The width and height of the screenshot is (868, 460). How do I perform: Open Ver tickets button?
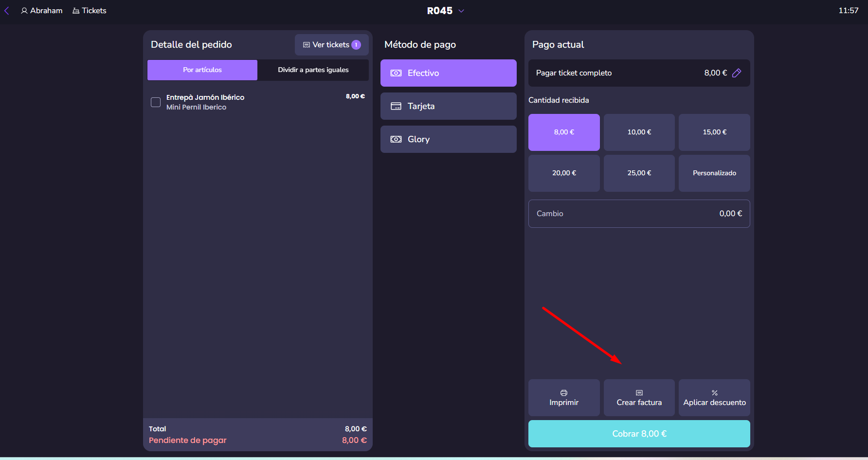click(x=331, y=45)
